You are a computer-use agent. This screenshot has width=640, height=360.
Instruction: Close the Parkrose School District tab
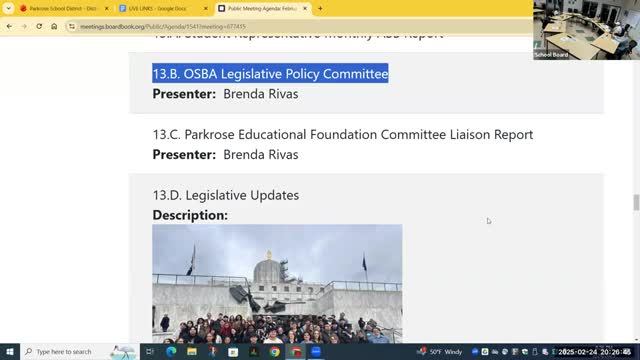tap(107, 8)
